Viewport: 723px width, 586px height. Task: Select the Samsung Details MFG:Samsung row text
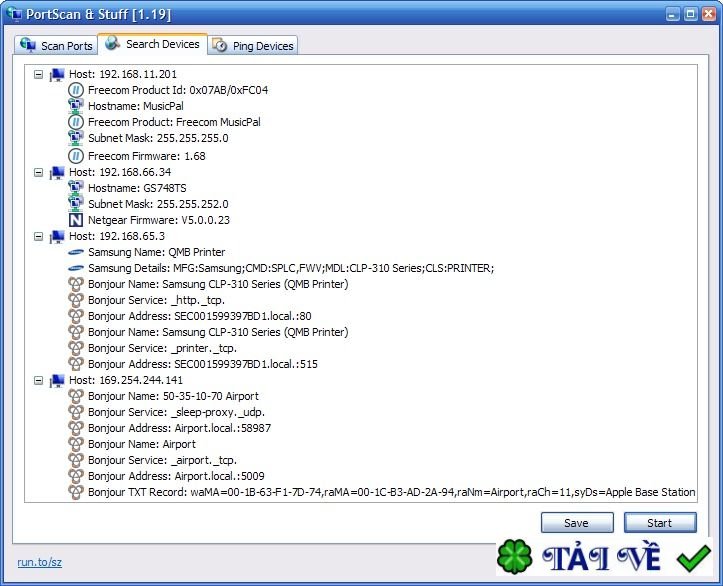[x=291, y=268]
